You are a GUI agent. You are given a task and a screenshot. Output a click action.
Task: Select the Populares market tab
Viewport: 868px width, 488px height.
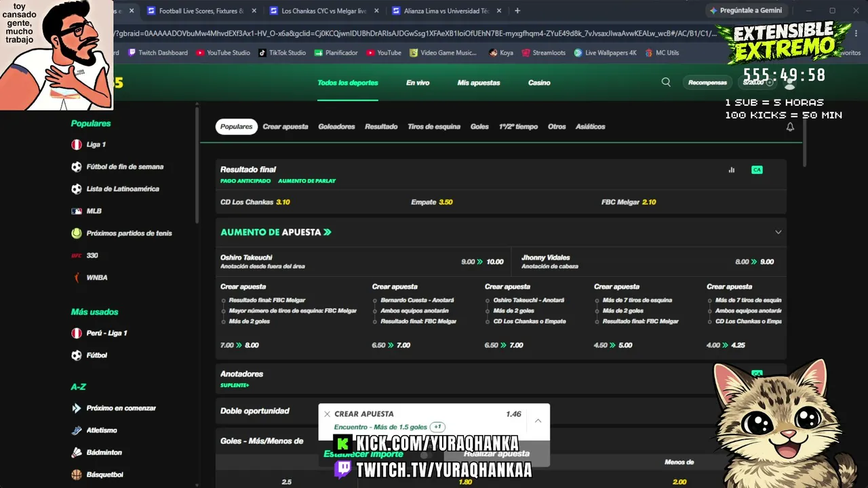coord(237,127)
